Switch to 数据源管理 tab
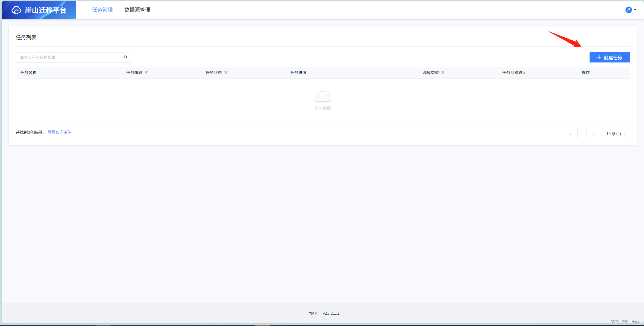This screenshot has height=326, width=644. click(137, 10)
